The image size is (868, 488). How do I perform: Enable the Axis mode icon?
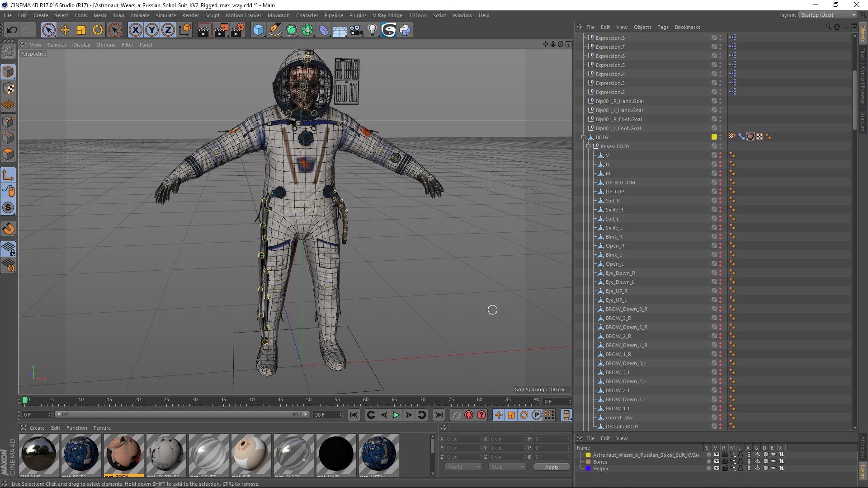(8, 175)
